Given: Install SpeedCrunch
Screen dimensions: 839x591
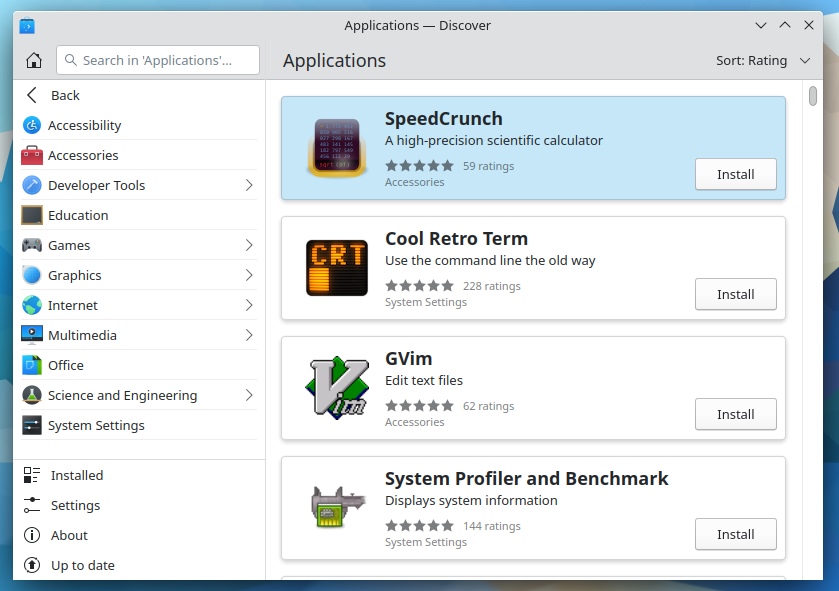Looking at the screenshot, I should point(735,174).
